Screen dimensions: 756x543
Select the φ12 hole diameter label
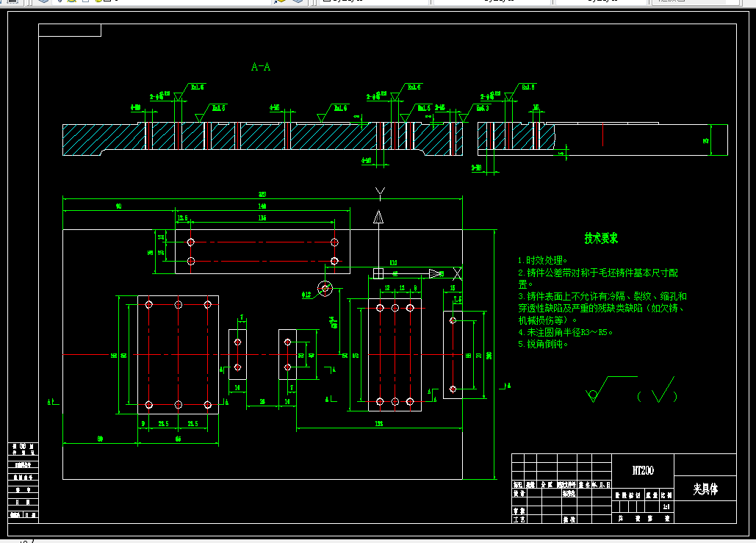pos(306,295)
